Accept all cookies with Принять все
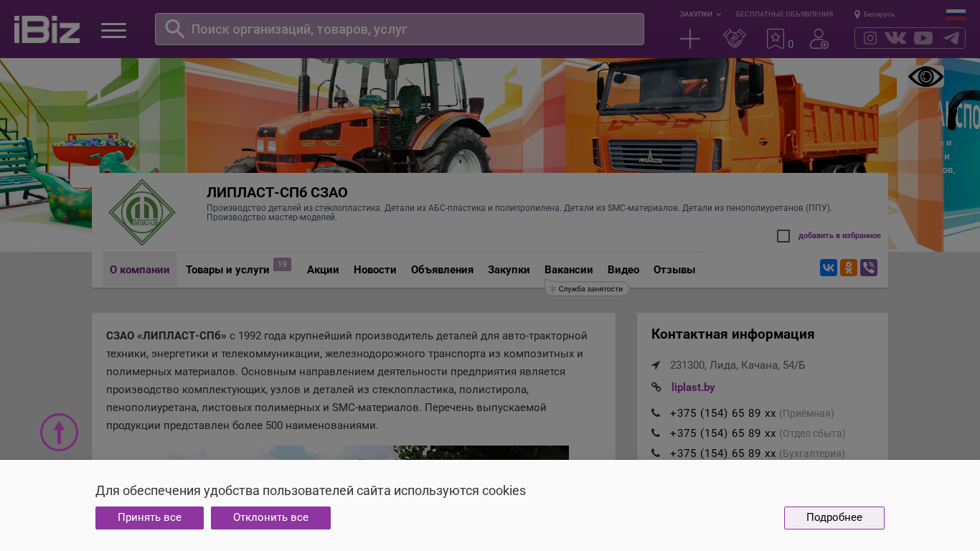Viewport: 980px width, 551px height. click(x=149, y=518)
